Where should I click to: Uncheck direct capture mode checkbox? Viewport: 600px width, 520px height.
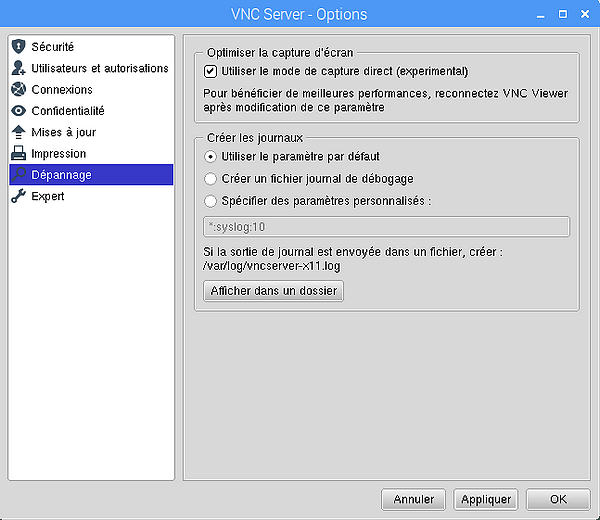coord(210,72)
